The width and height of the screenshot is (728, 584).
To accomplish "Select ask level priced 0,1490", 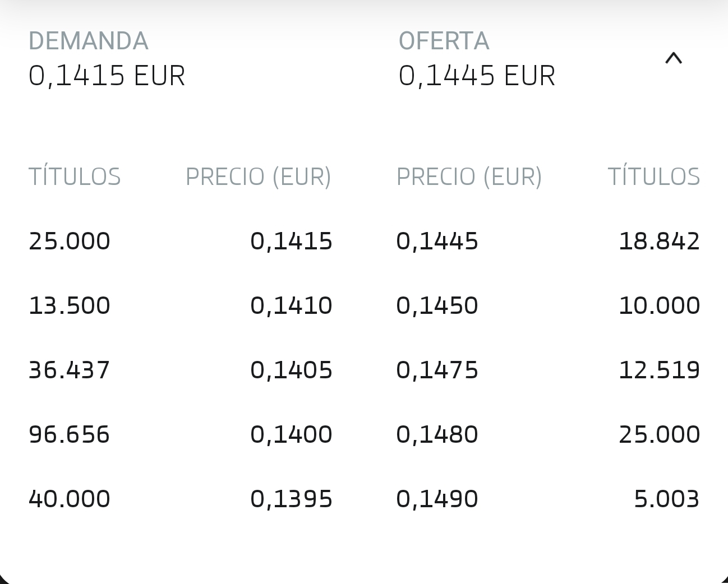I will point(437,498).
